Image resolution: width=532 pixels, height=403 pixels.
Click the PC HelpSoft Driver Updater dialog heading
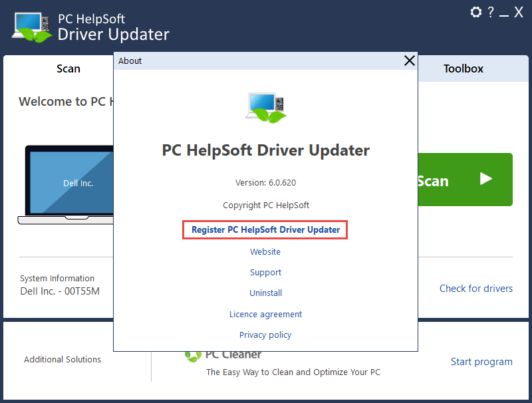click(x=265, y=150)
